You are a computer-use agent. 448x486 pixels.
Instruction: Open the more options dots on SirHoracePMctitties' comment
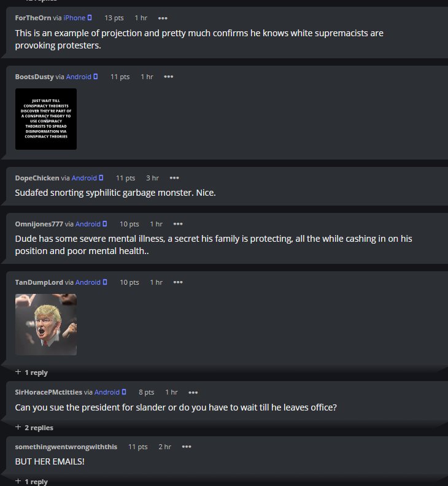[193, 392]
